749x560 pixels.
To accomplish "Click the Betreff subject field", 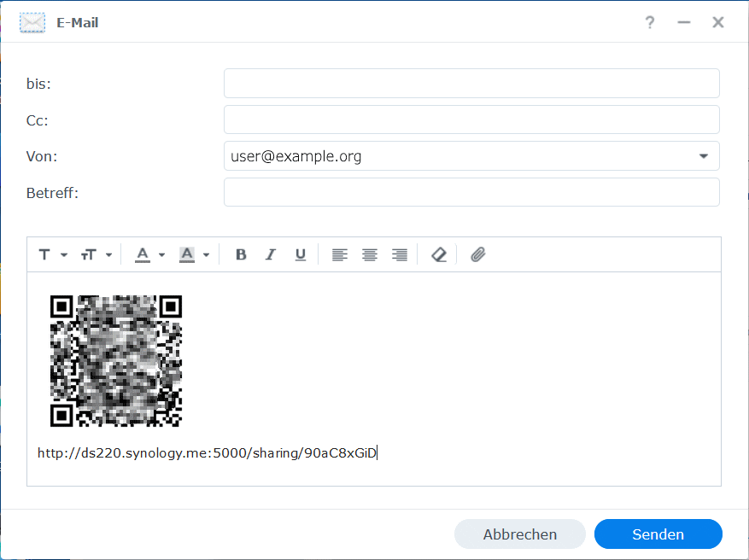I will (x=471, y=192).
